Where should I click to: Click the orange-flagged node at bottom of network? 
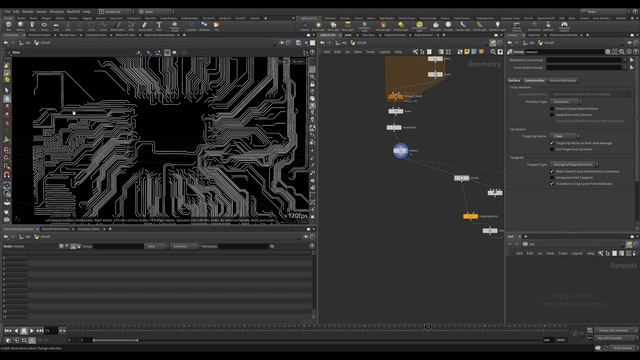(470, 216)
